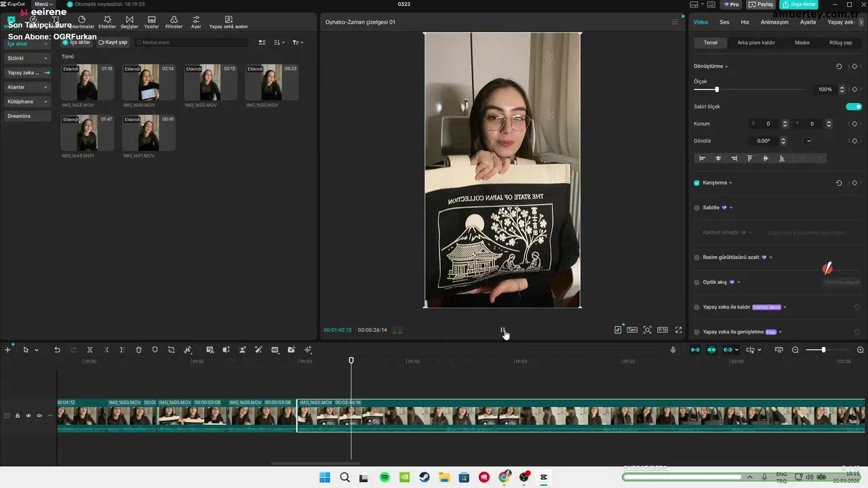The width and height of the screenshot is (868, 488).
Task: Select the IMG_1653.MOV thumbnail
Action: click(x=87, y=82)
